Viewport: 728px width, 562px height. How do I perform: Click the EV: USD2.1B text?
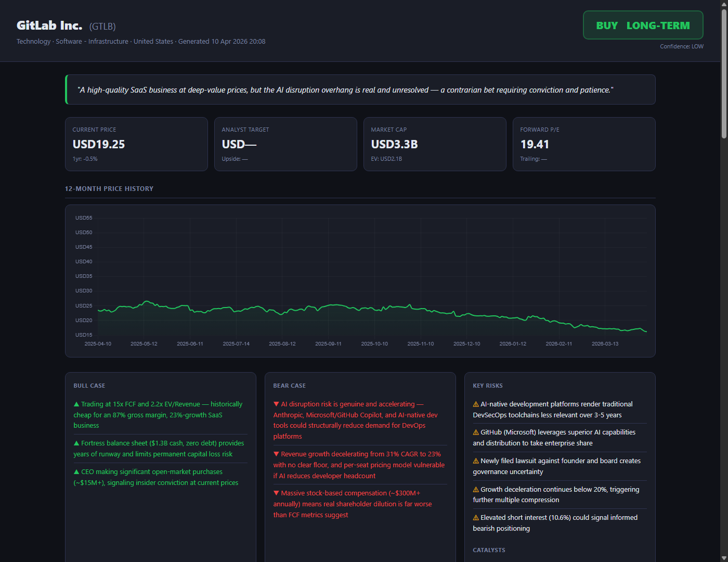[x=386, y=159]
